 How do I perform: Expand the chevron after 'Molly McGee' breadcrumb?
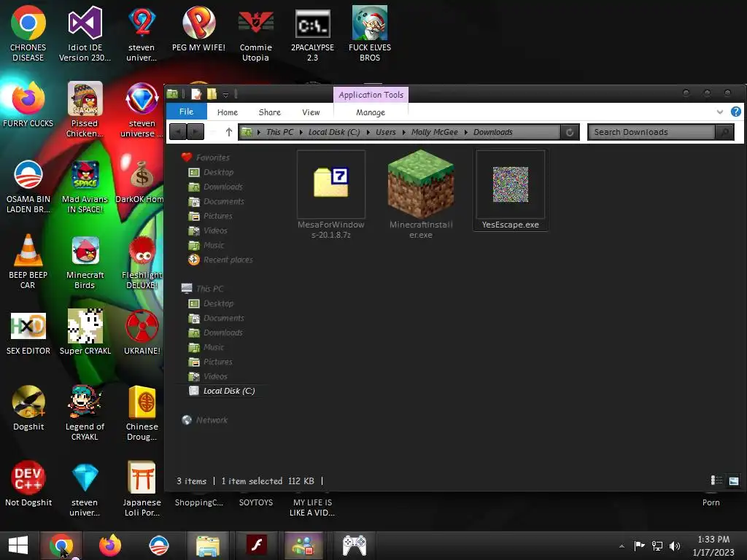coord(466,132)
